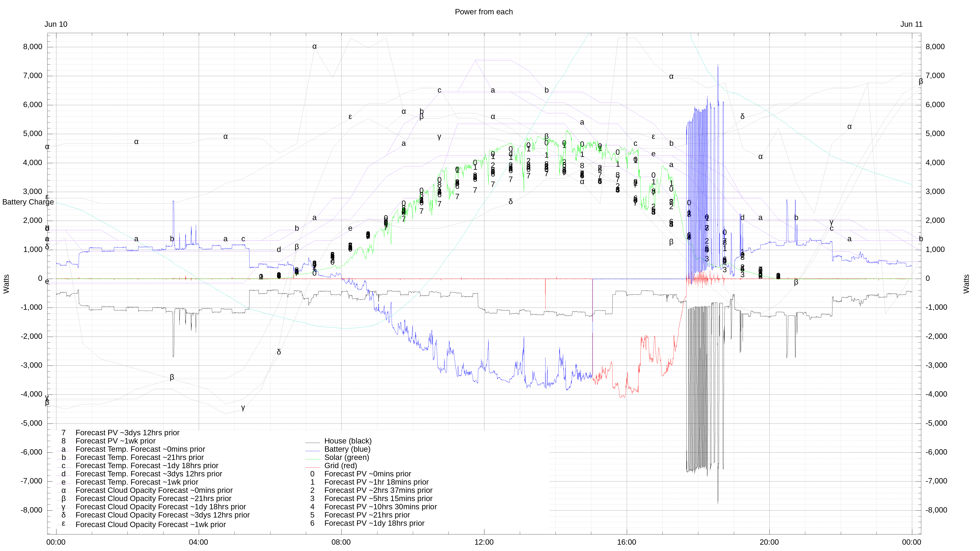Click legend 'Forecast Temp. Forecast ~21hrs prior'
Viewport: 980px width, 551px height.
(x=140, y=457)
